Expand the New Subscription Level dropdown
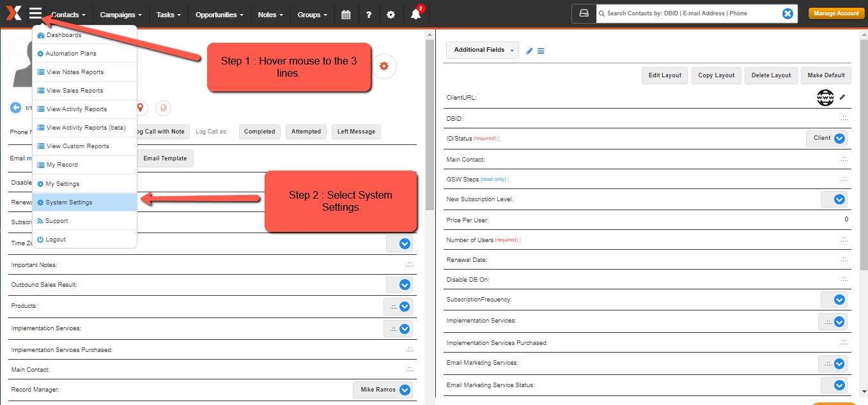The height and width of the screenshot is (405, 868). pyautogui.click(x=834, y=199)
